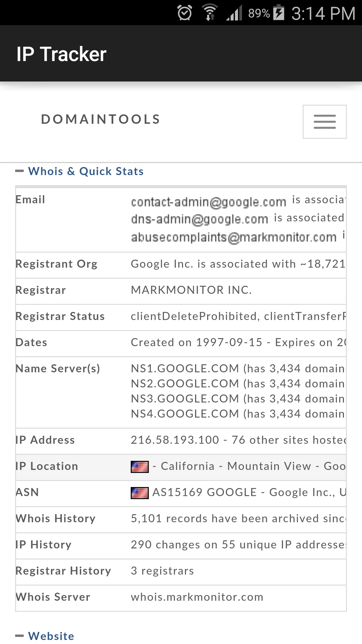Open abusecomplaints@markmonitor.com email link
This screenshot has width=362, height=644.
tap(234, 237)
